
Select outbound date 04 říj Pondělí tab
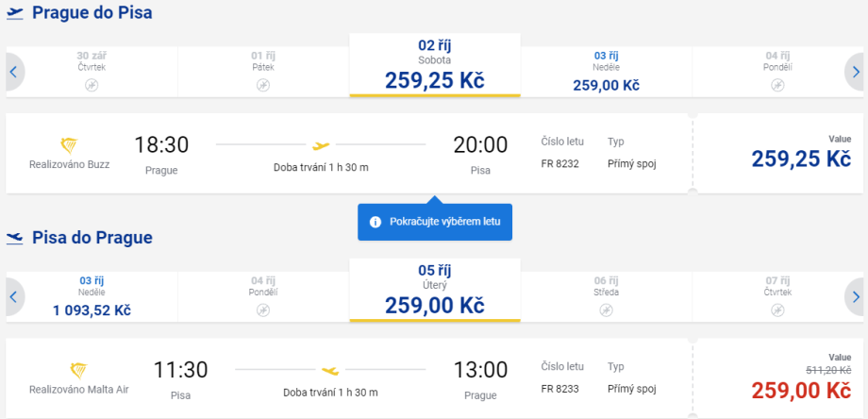(776, 72)
